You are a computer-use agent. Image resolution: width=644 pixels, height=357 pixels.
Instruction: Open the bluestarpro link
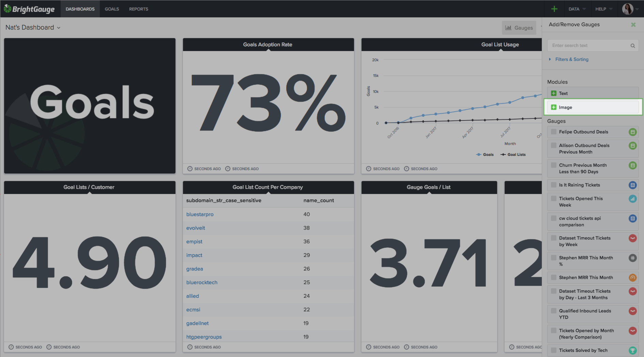click(x=200, y=214)
